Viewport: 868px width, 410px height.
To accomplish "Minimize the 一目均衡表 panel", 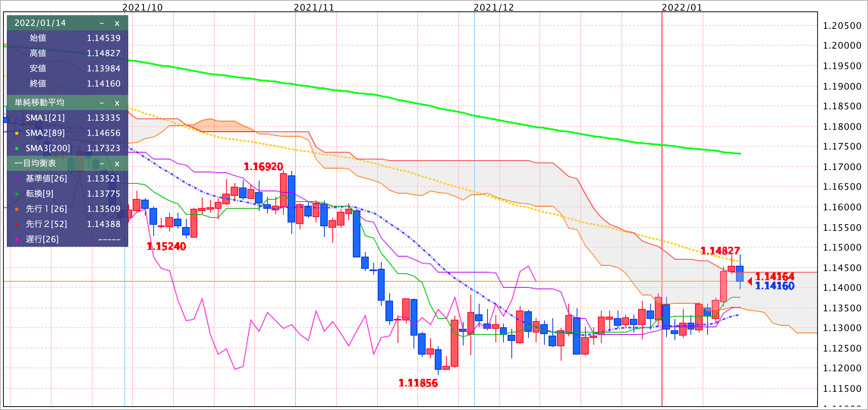I will (x=102, y=164).
